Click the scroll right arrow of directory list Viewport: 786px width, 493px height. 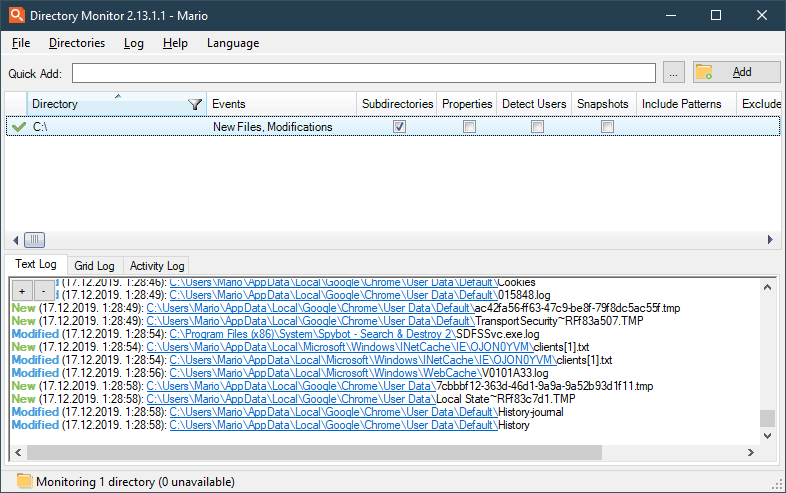tap(771, 240)
